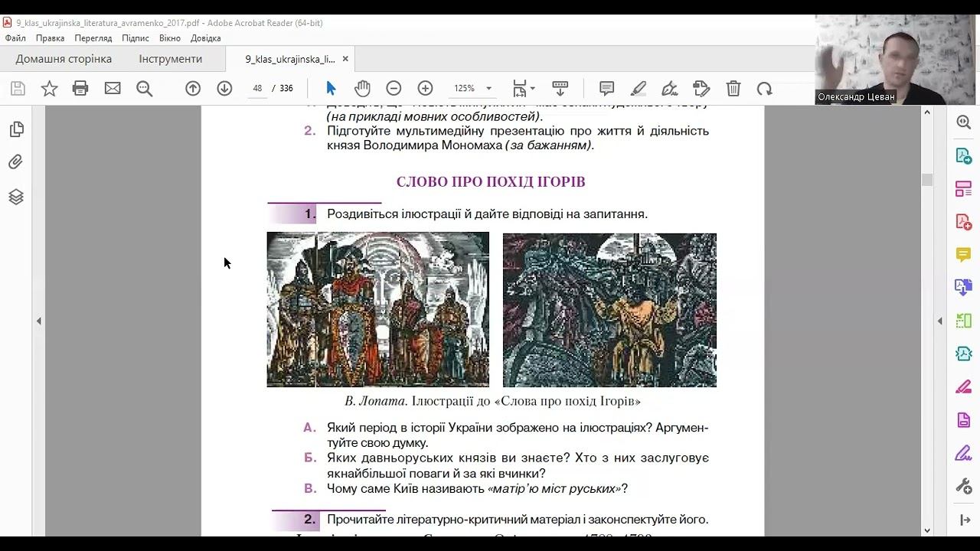The image size is (980, 551).
Task: Zoom out with the minus icon
Action: point(394,88)
